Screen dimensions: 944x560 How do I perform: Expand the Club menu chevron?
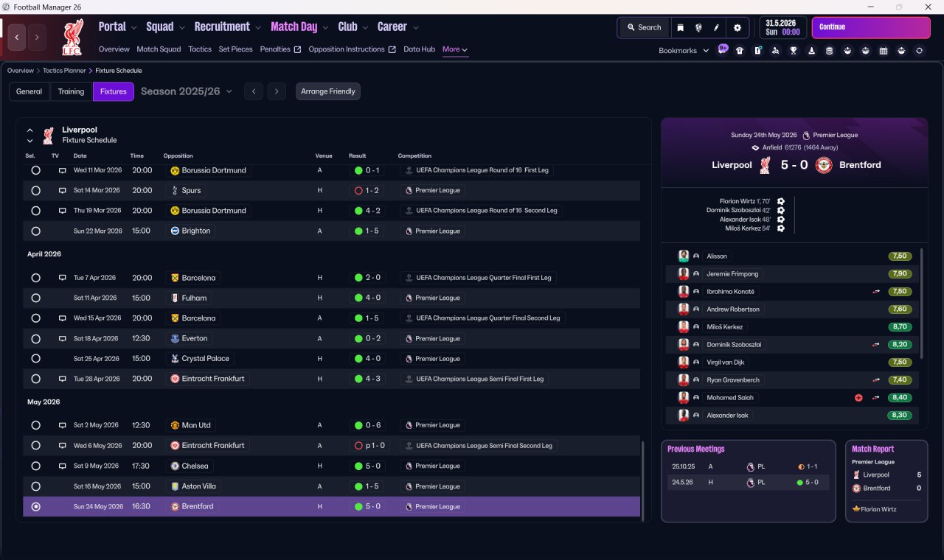365,28
